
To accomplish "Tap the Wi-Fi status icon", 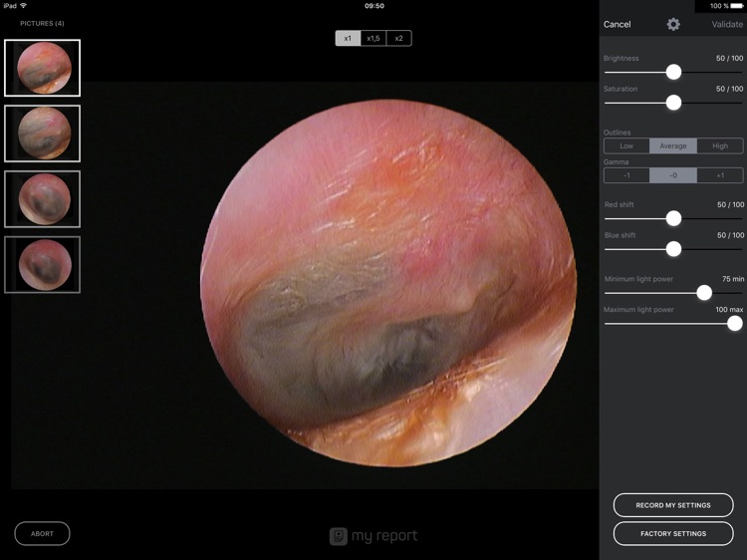I will 23,6.
